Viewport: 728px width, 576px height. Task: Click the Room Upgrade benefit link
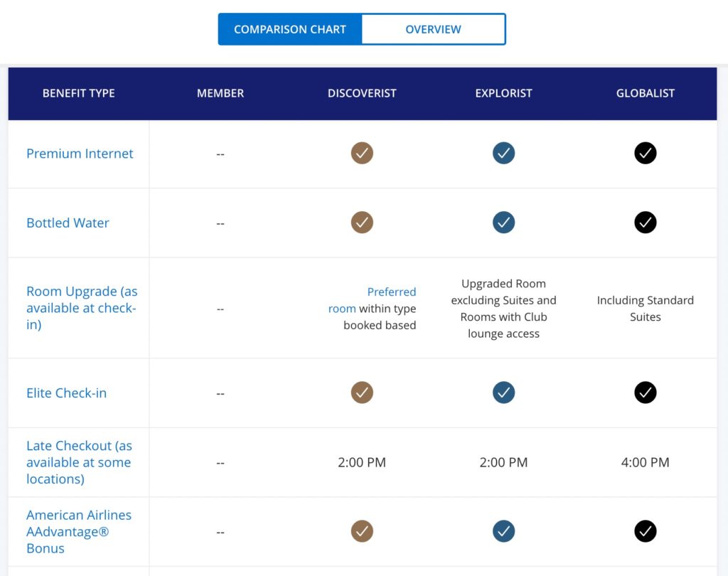[x=81, y=308]
